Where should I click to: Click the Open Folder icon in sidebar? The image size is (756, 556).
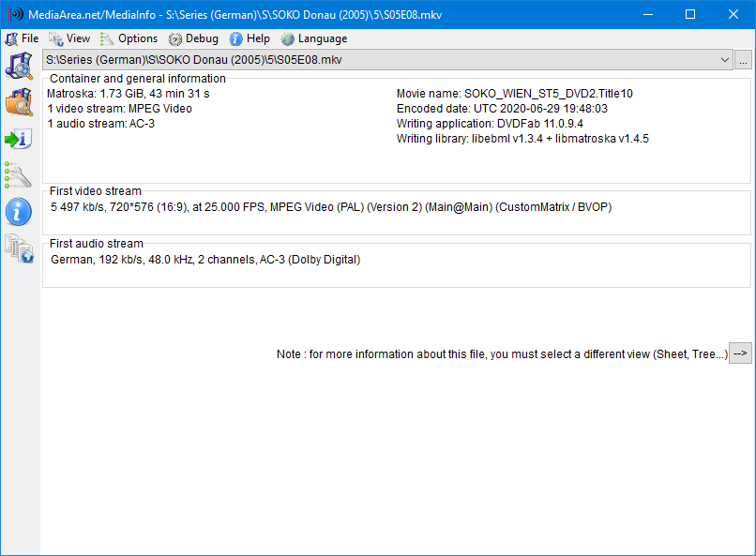click(20, 102)
